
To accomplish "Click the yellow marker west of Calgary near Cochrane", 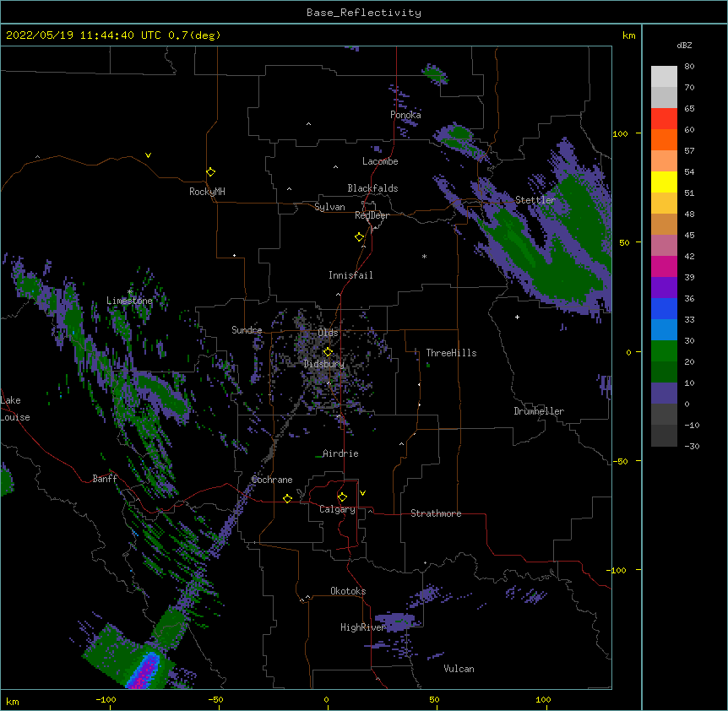I will (287, 498).
